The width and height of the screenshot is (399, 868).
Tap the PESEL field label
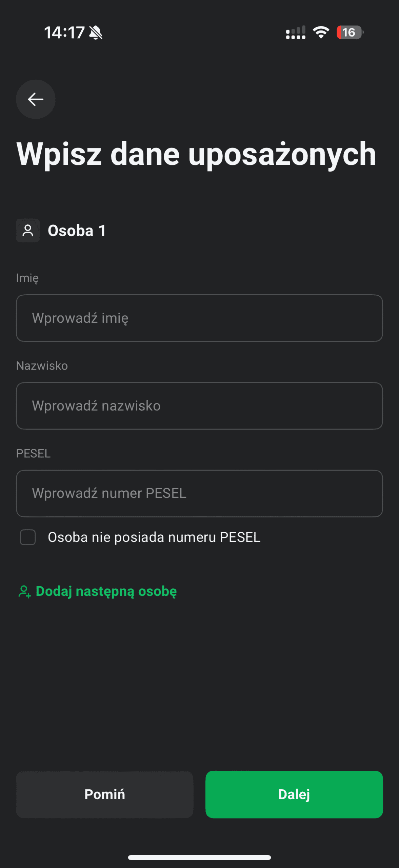point(33,453)
